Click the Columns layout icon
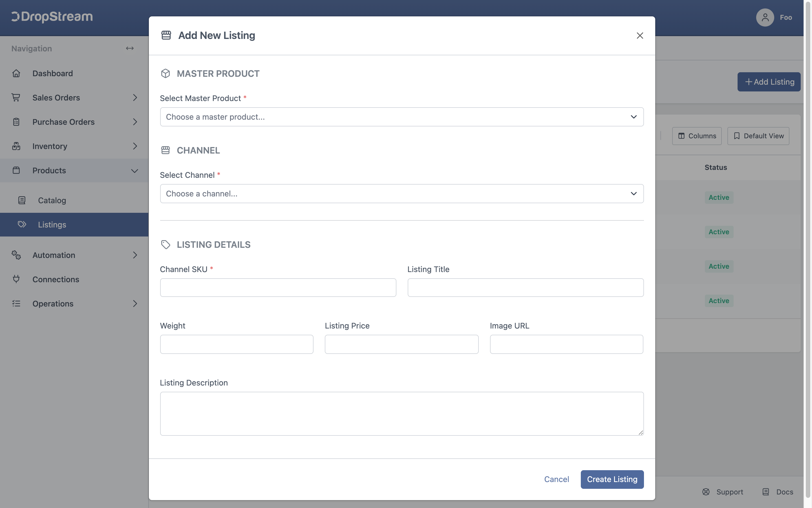Image resolution: width=812 pixels, height=508 pixels. [x=681, y=136]
